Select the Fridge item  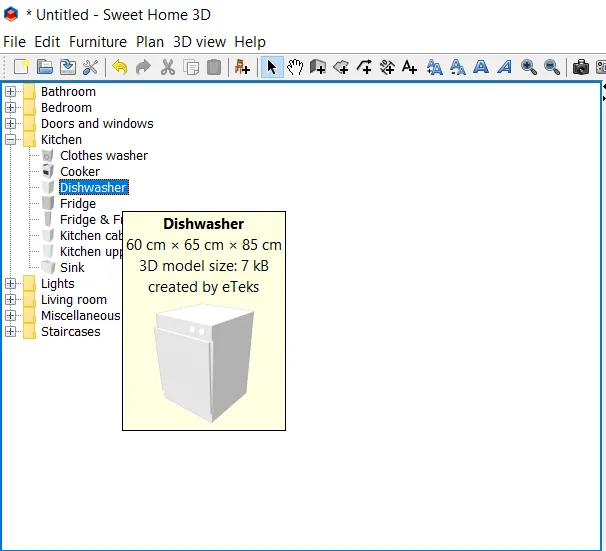(x=78, y=204)
